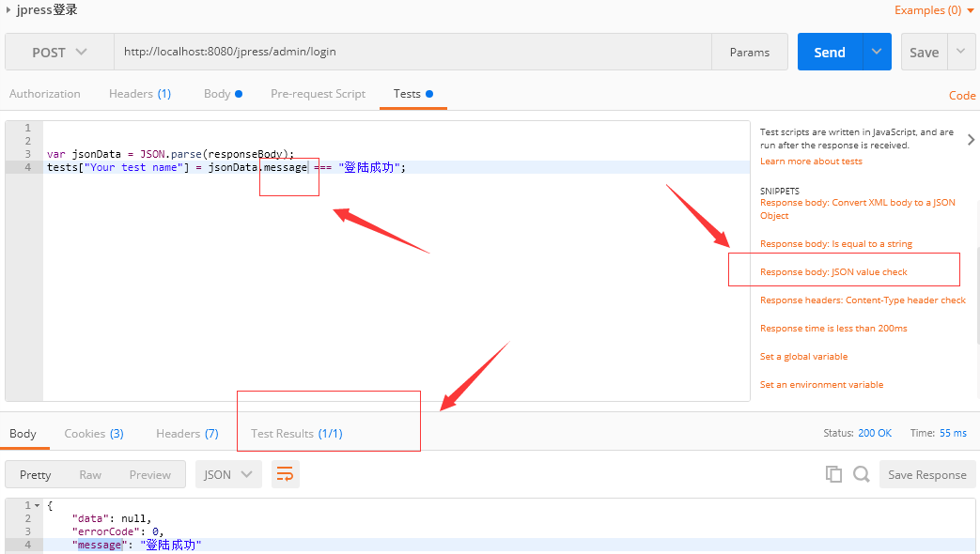Viewport: 980px width, 554px height.
Task: Insert JSON value check snippet
Action: point(833,271)
